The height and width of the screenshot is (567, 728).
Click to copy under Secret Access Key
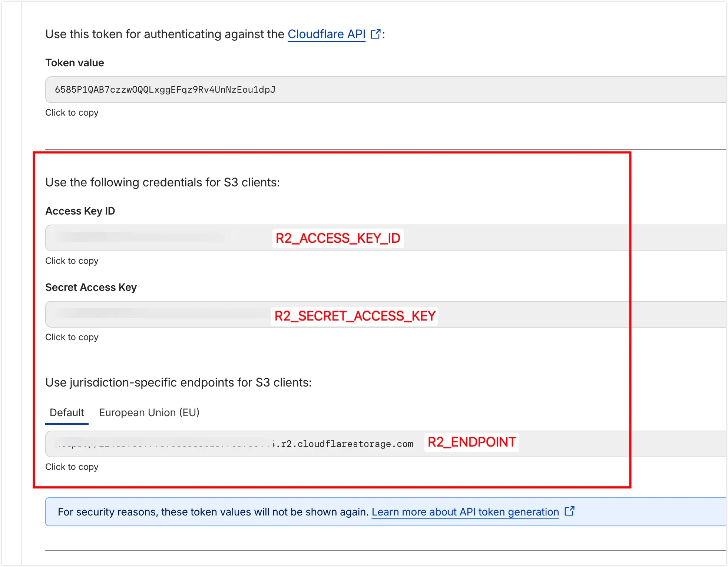(72, 337)
